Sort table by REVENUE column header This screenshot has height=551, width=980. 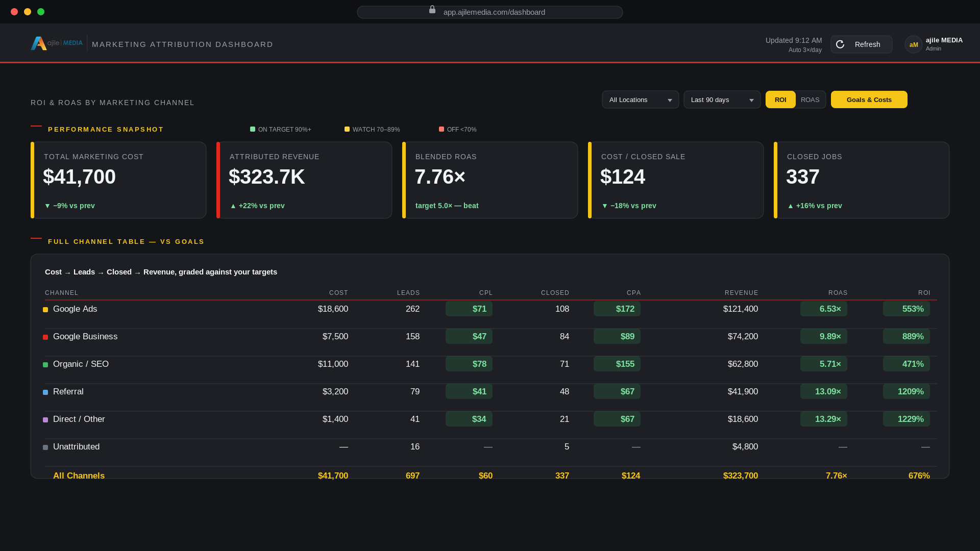[741, 293]
